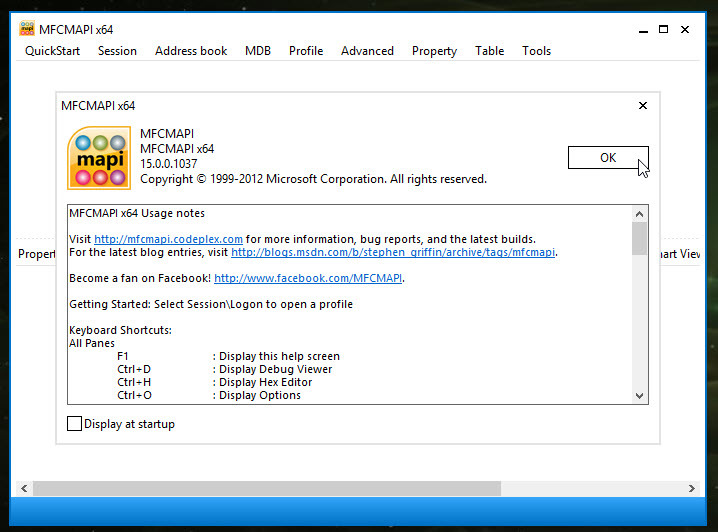The height and width of the screenshot is (532, 718).
Task: Click the MFCMAPI title bar app icon
Action: point(27,29)
